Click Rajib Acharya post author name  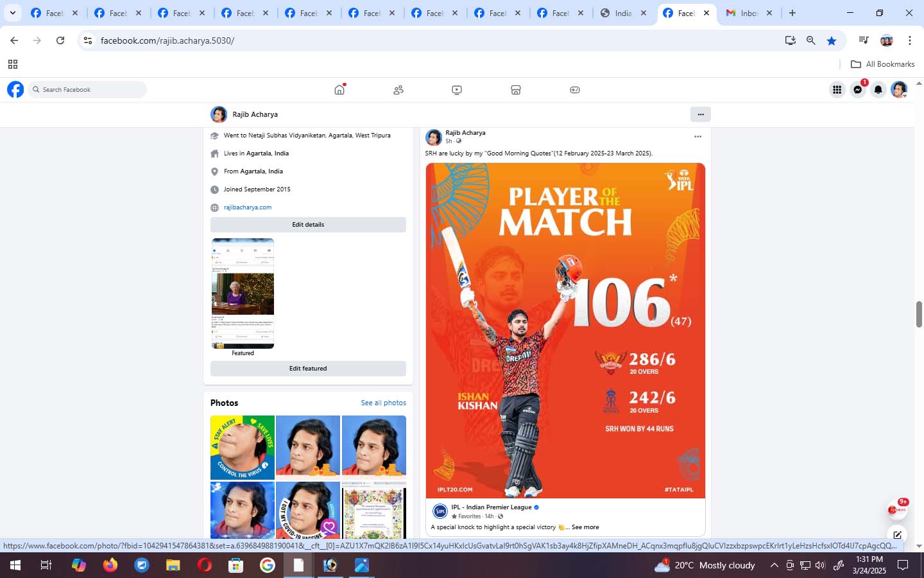coord(465,133)
